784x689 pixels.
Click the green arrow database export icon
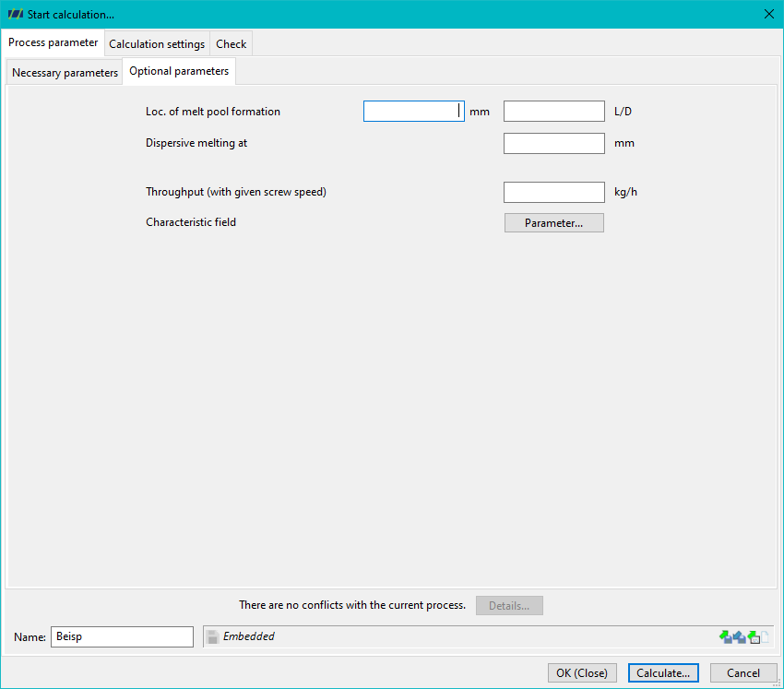tap(754, 637)
